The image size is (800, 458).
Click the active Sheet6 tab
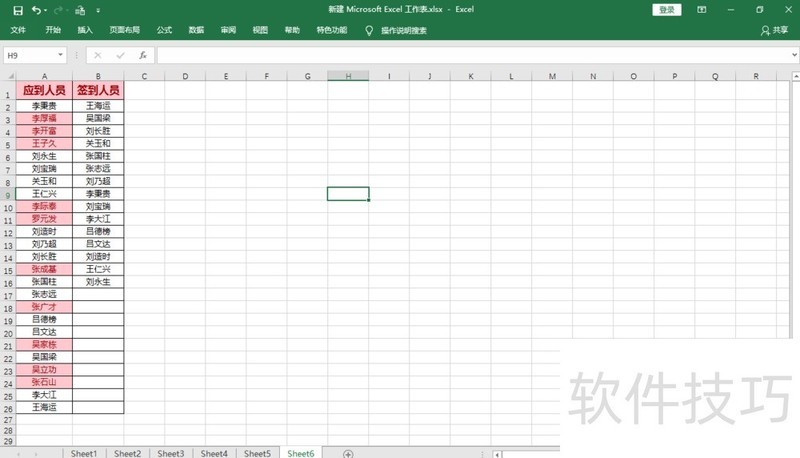tap(301, 453)
